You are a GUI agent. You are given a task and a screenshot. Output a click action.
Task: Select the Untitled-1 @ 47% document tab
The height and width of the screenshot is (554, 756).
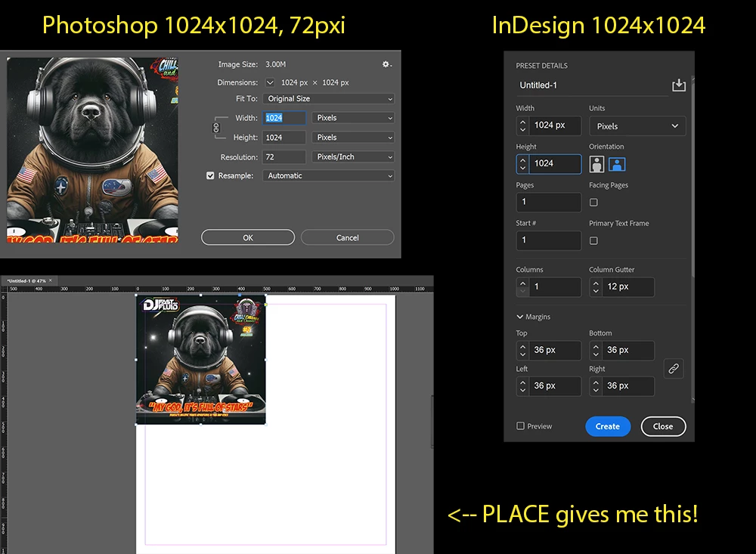[x=26, y=280]
